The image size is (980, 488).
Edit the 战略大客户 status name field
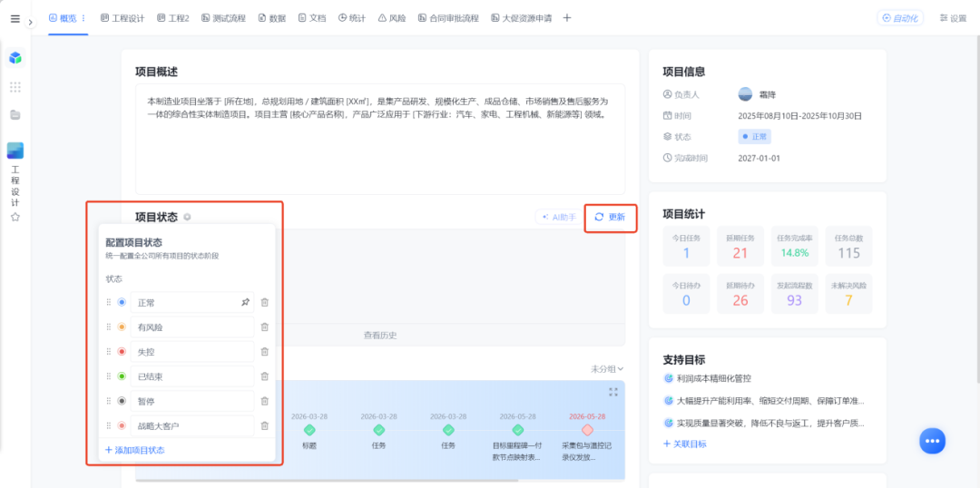click(192, 426)
